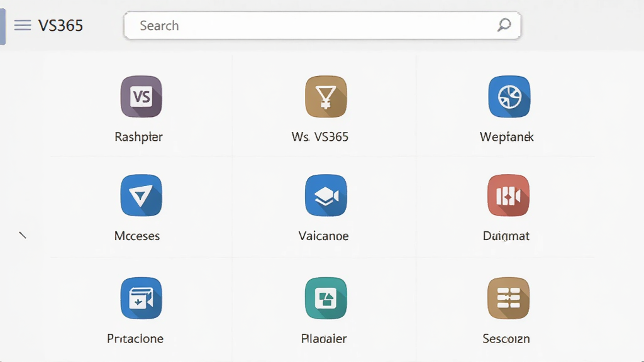Image resolution: width=644 pixels, height=362 pixels.
Task: Open the purple VS Rashpter app icon
Action: [x=142, y=97]
